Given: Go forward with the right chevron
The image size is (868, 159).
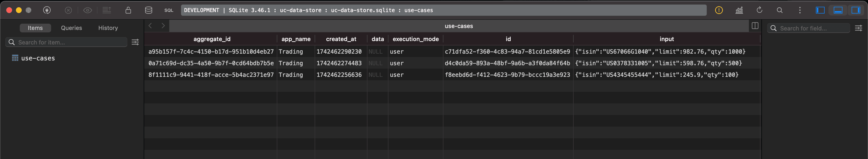Looking at the screenshot, I should click(163, 26).
